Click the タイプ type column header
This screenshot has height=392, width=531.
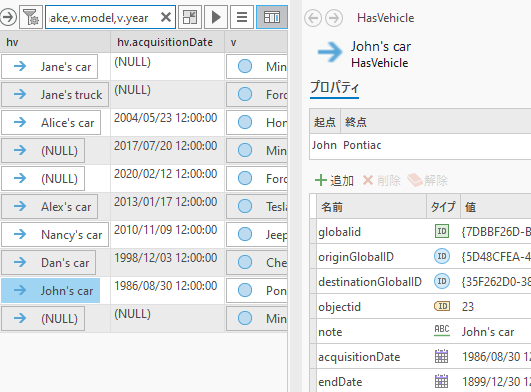[443, 206]
